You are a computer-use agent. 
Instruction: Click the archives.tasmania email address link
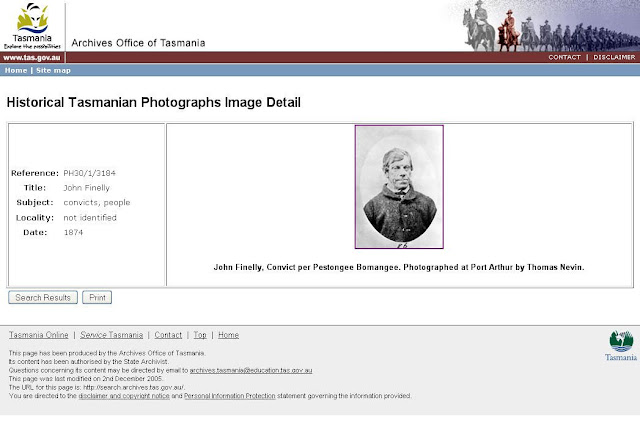[x=251, y=371]
